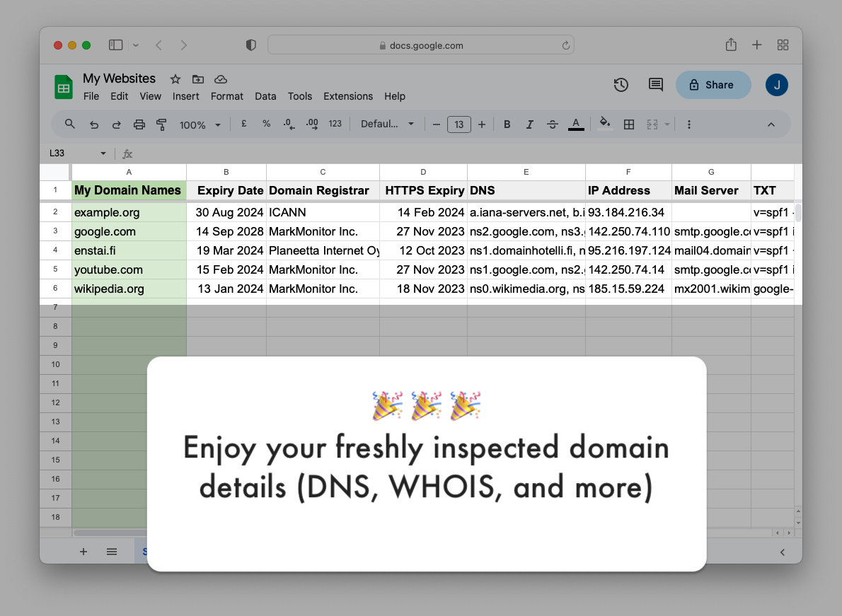Open the Default font dropdown

pos(387,124)
